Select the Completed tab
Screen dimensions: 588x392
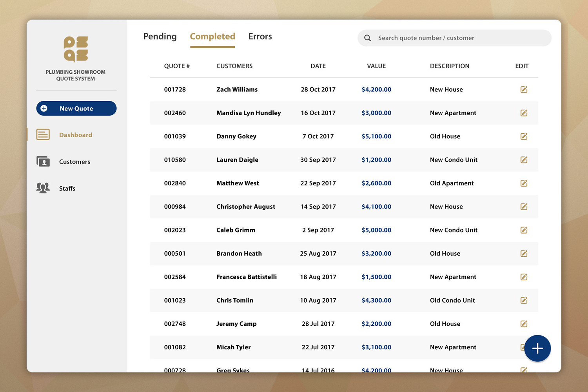click(x=212, y=36)
